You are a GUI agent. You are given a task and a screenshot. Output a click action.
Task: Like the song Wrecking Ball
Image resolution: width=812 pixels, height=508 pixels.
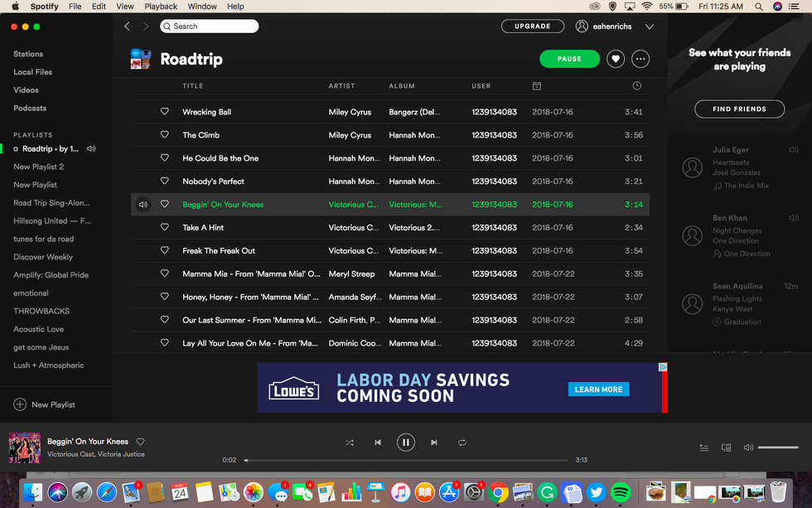[164, 112]
